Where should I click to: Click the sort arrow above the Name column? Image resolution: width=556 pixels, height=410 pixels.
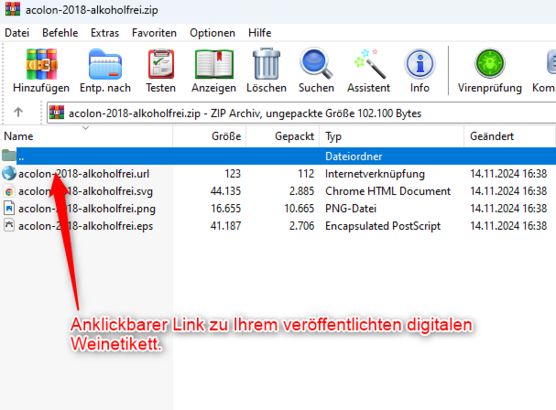point(85,128)
